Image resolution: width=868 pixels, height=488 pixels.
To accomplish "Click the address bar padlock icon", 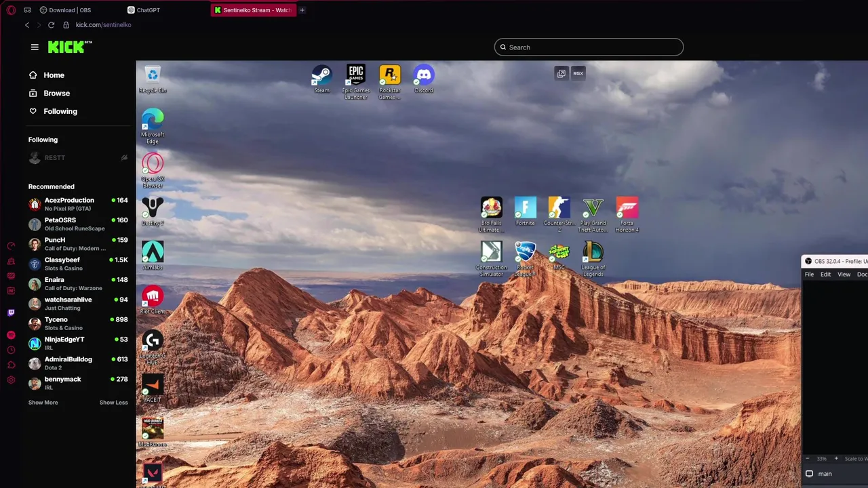I will tap(66, 25).
